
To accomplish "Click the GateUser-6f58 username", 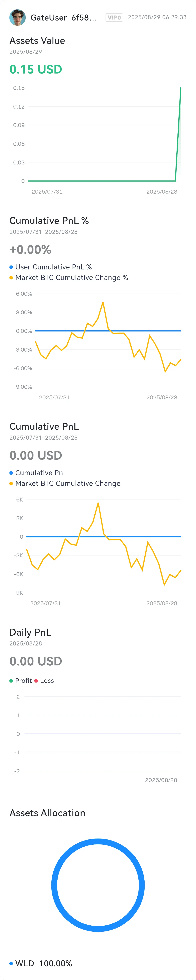I will pyautogui.click(x=63, y=17).
